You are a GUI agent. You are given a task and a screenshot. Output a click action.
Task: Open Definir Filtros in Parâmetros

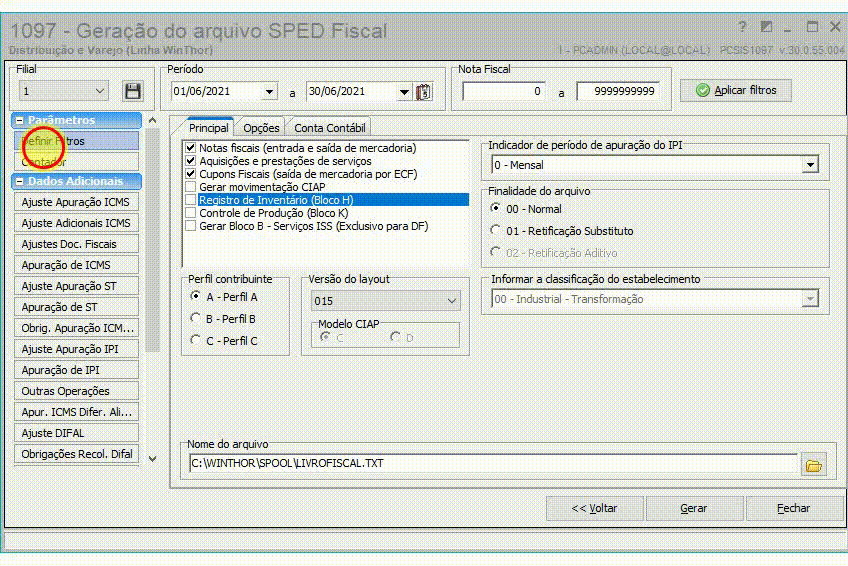76,141
